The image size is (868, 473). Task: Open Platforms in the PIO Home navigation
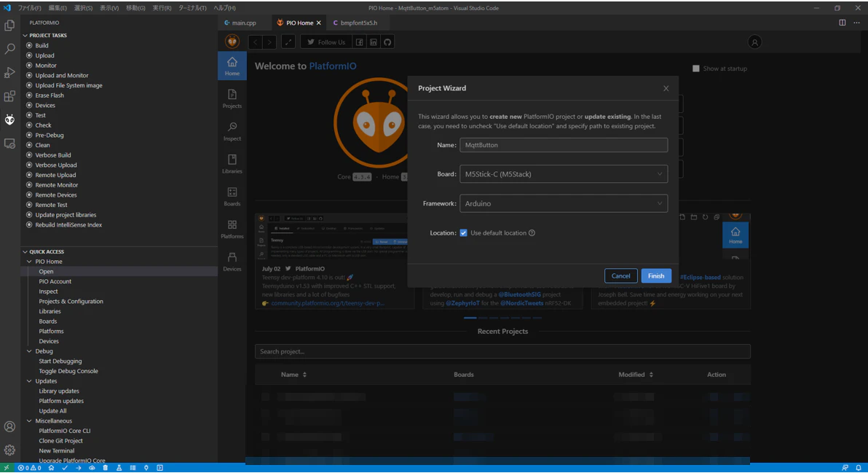click(232, 230)
